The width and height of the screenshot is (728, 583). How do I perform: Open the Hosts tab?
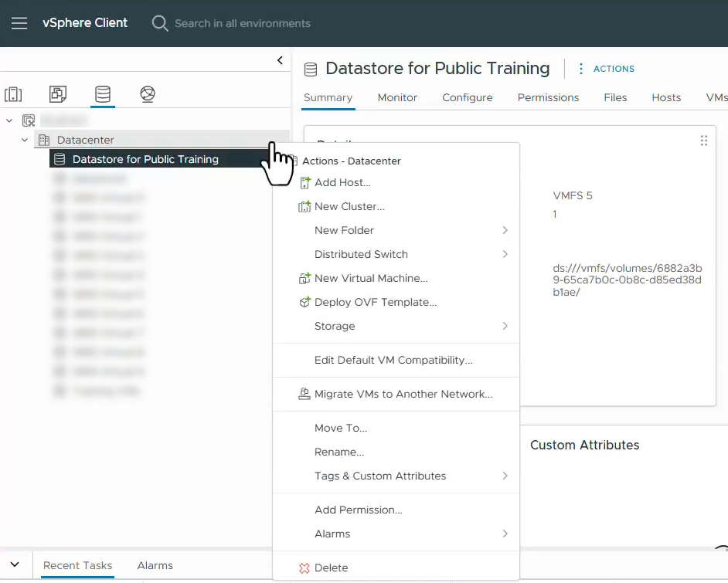pos(665,97)
